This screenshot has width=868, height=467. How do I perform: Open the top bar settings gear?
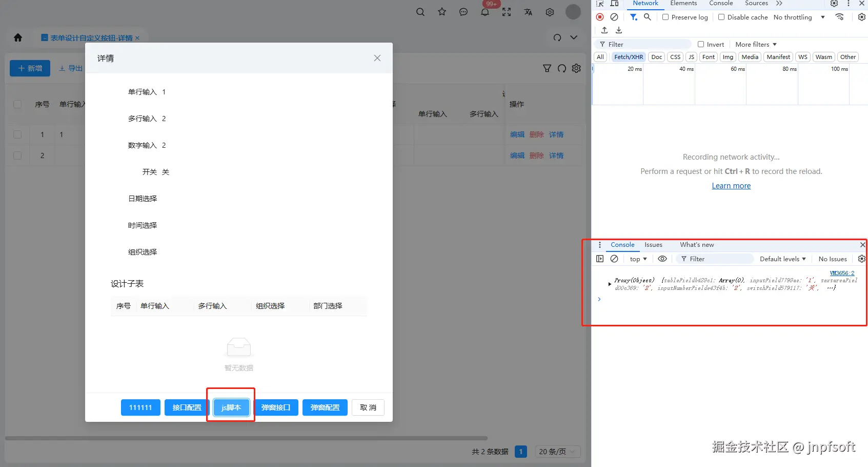tap(550, 12)
